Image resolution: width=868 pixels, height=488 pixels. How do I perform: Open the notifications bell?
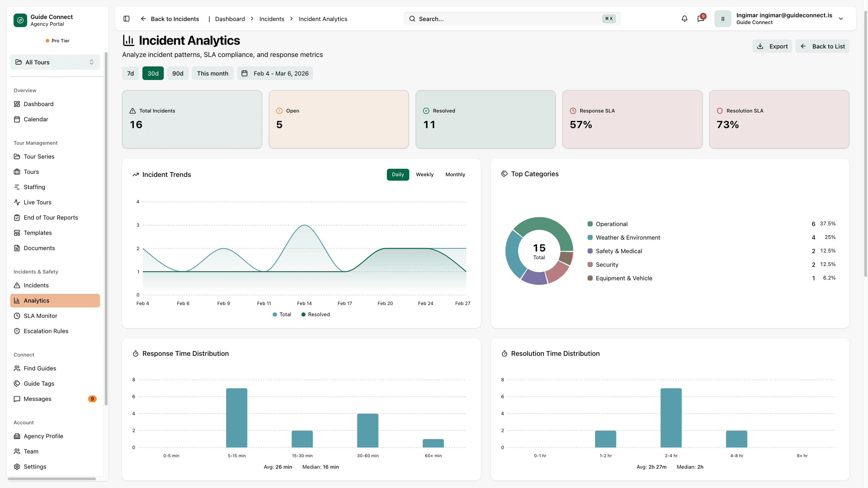[x=684, y=19]
